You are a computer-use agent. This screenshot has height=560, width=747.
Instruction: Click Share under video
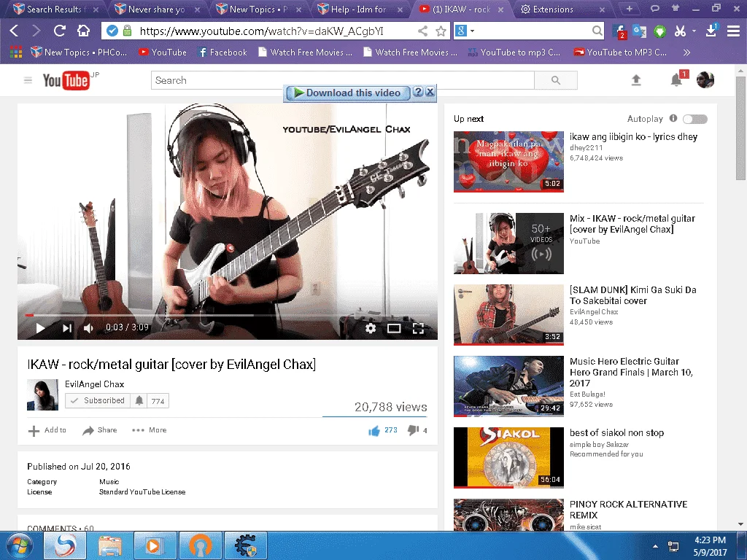(x=99, y=430)
